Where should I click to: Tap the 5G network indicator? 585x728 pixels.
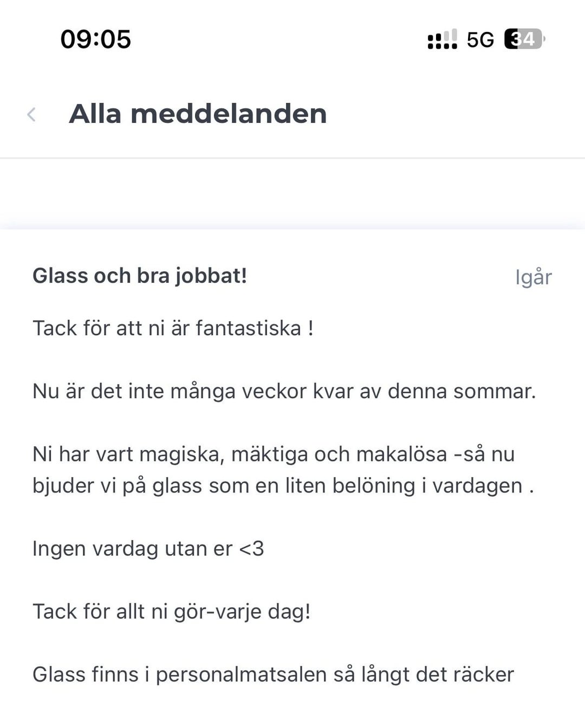(480, 40)
